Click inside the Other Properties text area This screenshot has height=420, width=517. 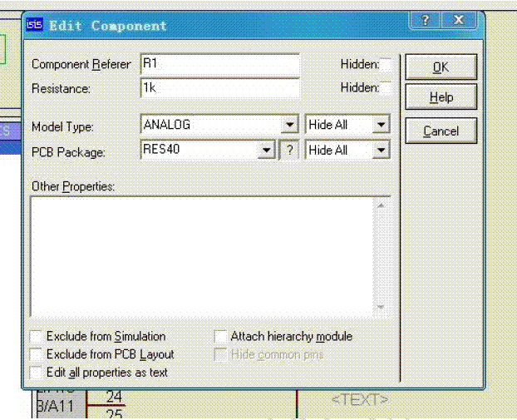point(204,255)
